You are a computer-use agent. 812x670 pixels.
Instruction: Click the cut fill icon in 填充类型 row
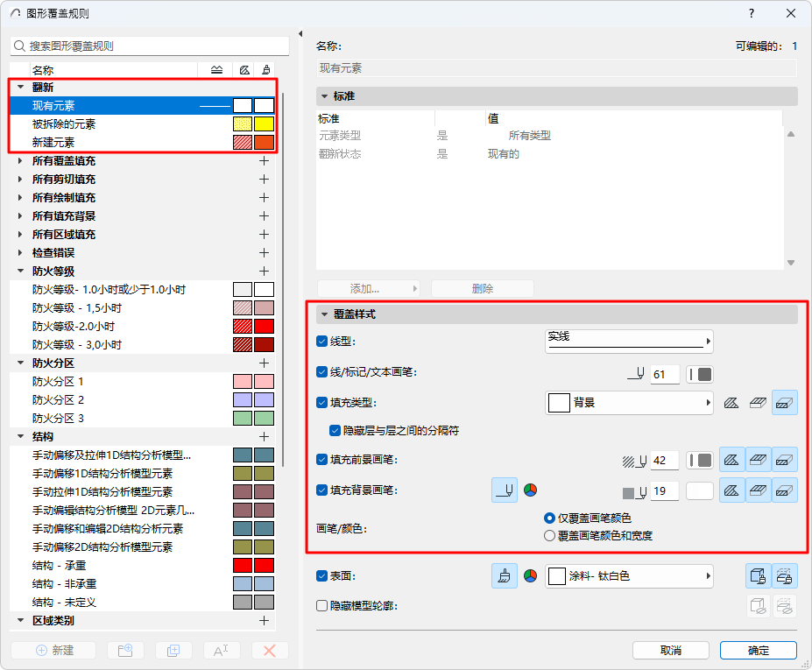(x=785, y=403)
